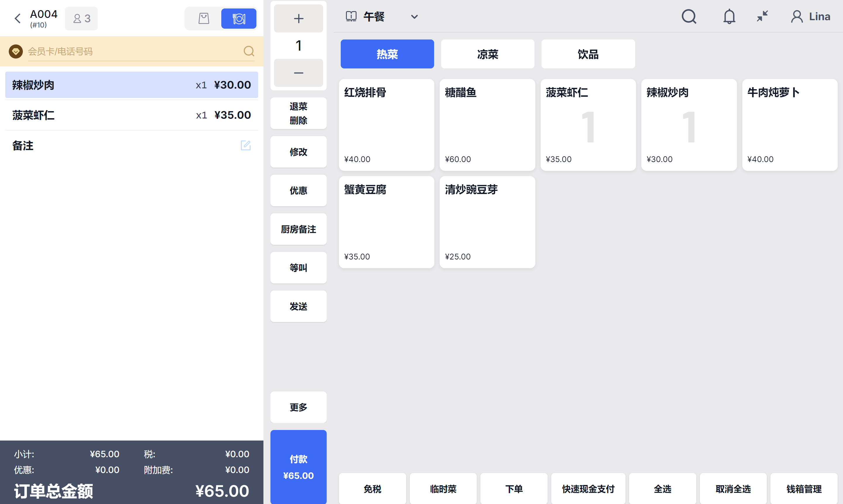The image size is (843, 504).
Task: Decrease quantity with the minus button
Action: [x=298, y=73]
